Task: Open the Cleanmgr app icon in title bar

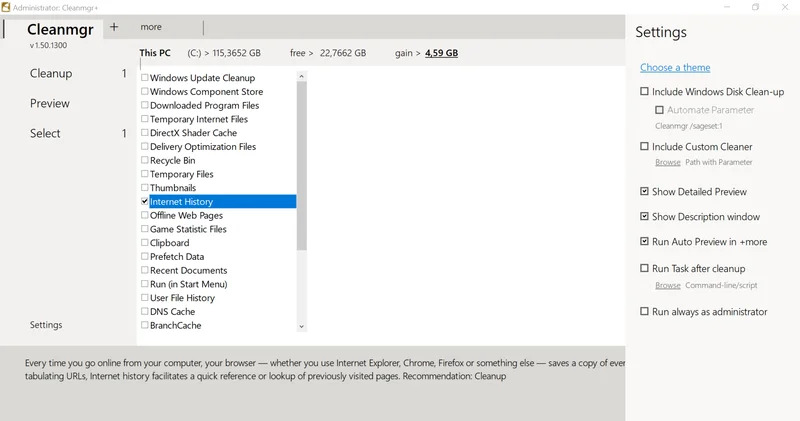Action: tap(6, 7)
